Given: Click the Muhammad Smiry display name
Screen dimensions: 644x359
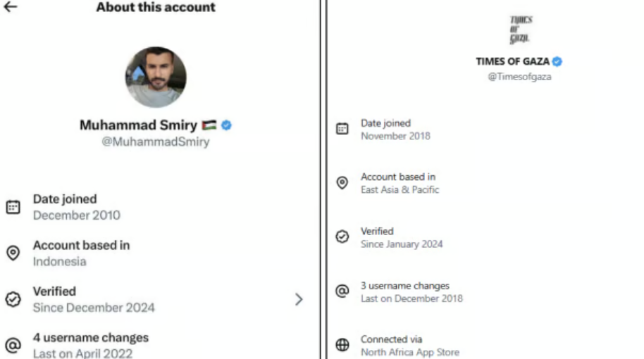Looking at the screenshot, I should click(138, 125).
